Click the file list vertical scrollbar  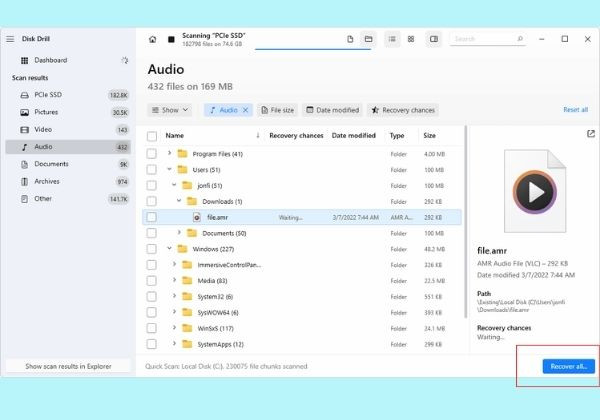point(466,222)
